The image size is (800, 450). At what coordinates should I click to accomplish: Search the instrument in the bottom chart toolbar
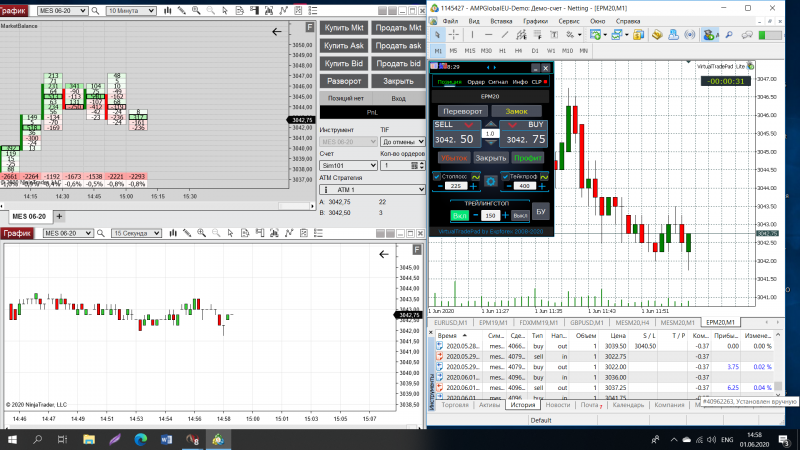click(x=101, y=233)
